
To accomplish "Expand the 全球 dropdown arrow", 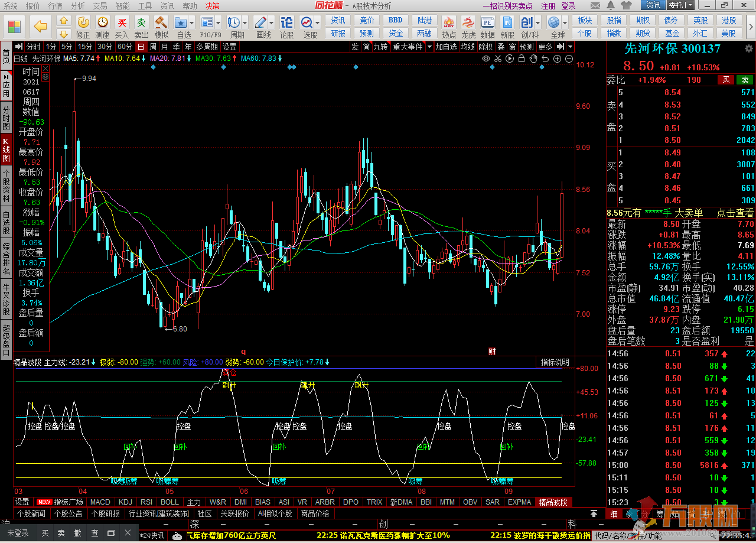I will pyautogui.click(x=565, y=22).
